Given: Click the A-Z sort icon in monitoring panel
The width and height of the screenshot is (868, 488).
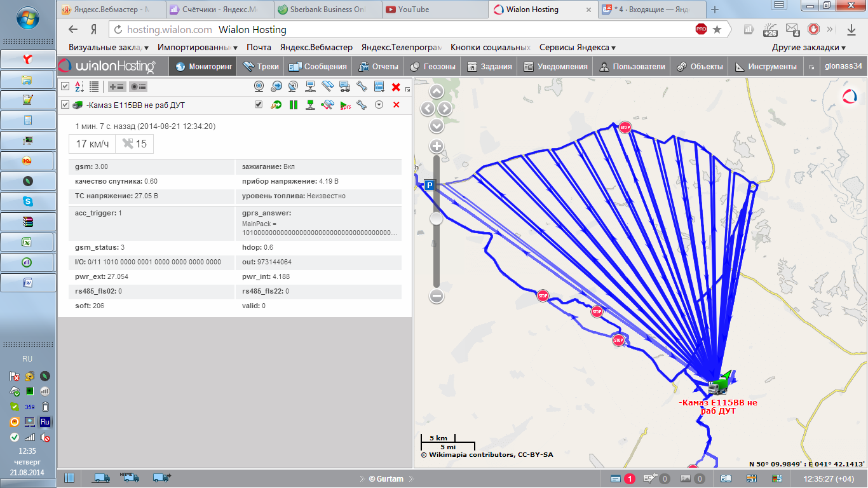Looking at the screenshot, I should click(x=79, y=86).
